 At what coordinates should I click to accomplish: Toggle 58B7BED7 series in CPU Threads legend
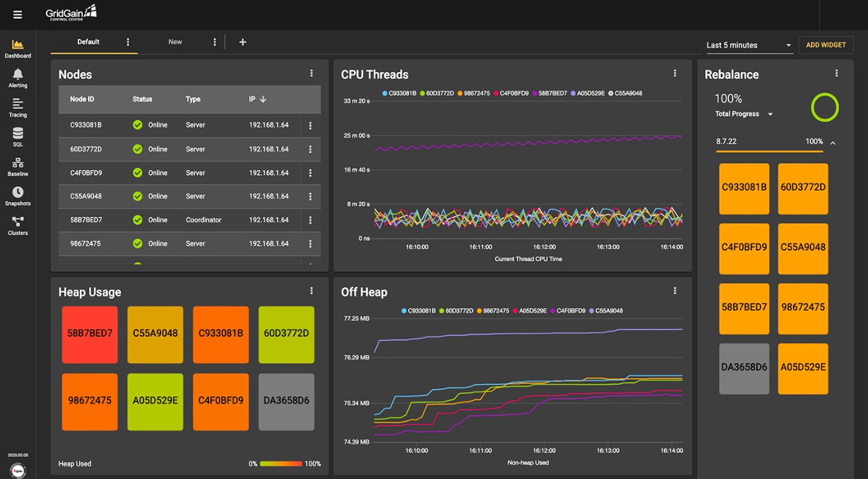point(549,93)
